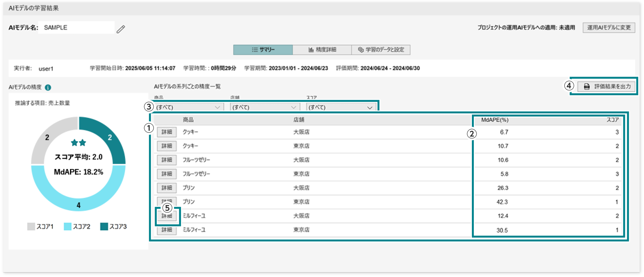Screen dimensions: 644x277
Task: Click the bar chart icon on 精度詳細 tab
Action: pyautogui.click(x=311, y=50)
